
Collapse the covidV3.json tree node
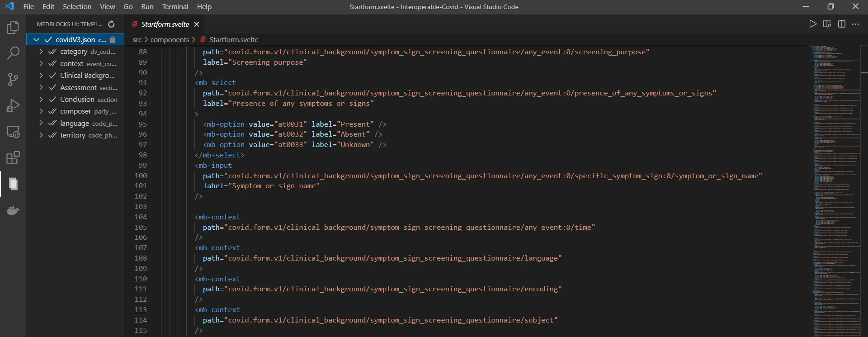click(x=37, y=40)
